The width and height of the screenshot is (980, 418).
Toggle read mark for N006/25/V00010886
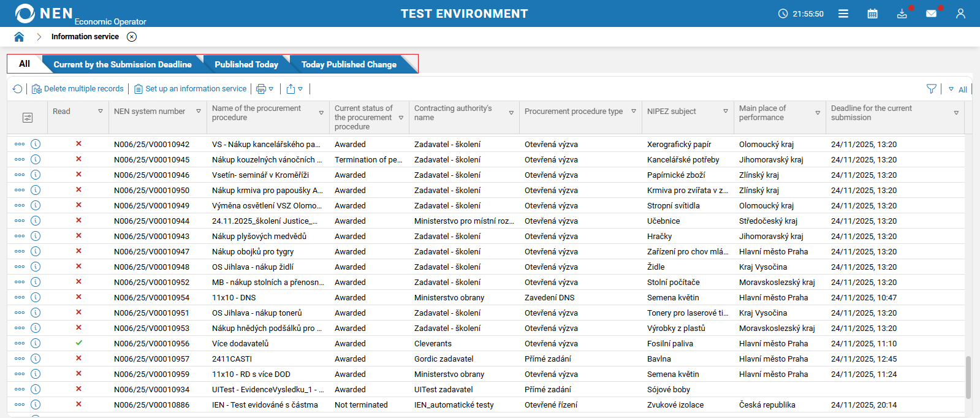coord(78,404)
